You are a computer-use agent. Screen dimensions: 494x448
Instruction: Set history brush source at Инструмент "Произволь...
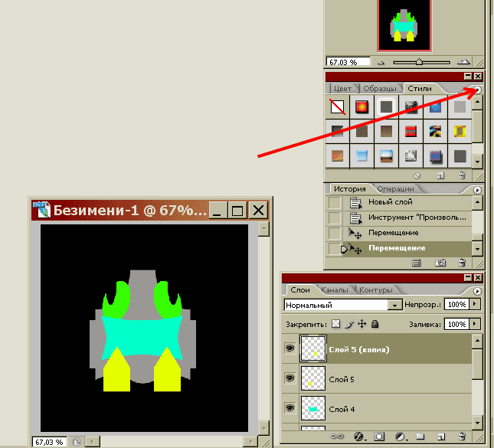334,217
